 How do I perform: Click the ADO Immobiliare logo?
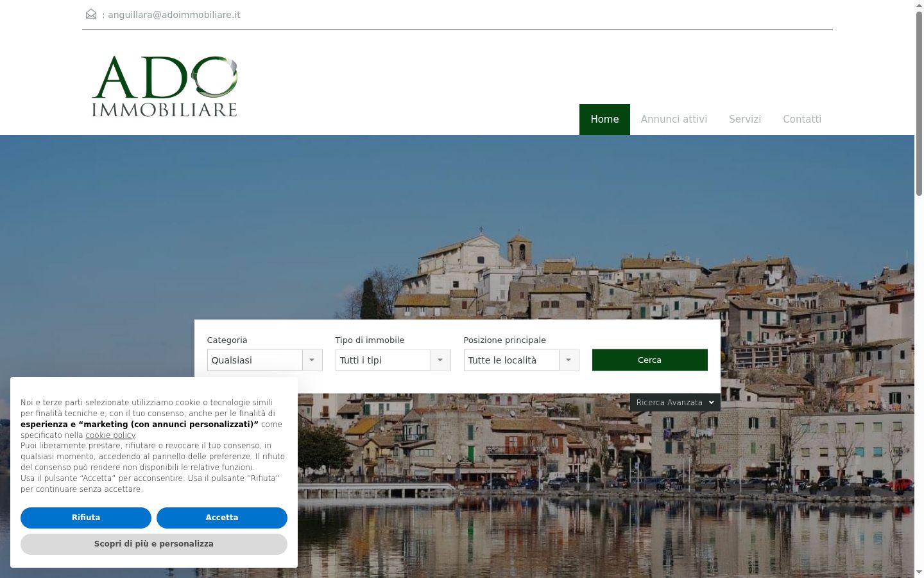click(165, 86)
